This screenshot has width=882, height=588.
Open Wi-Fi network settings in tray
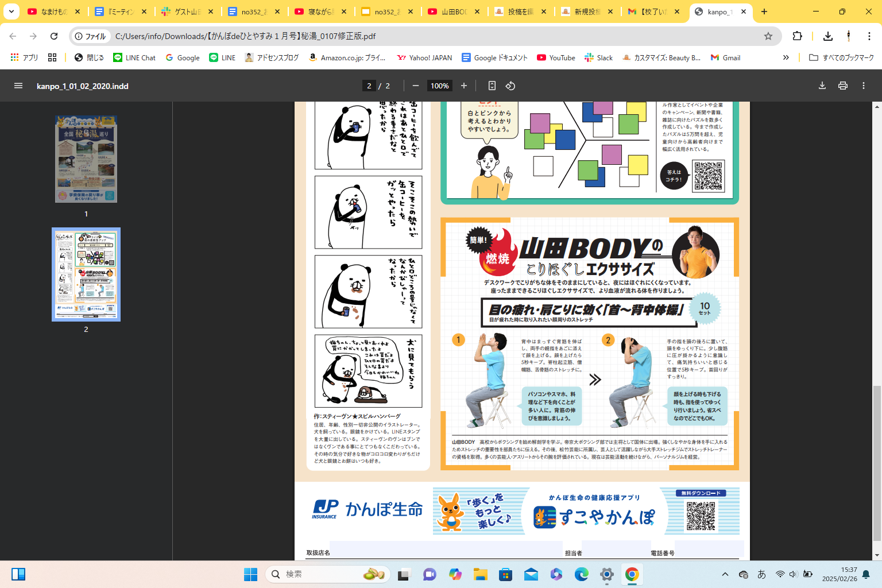[x=780, y=574]
